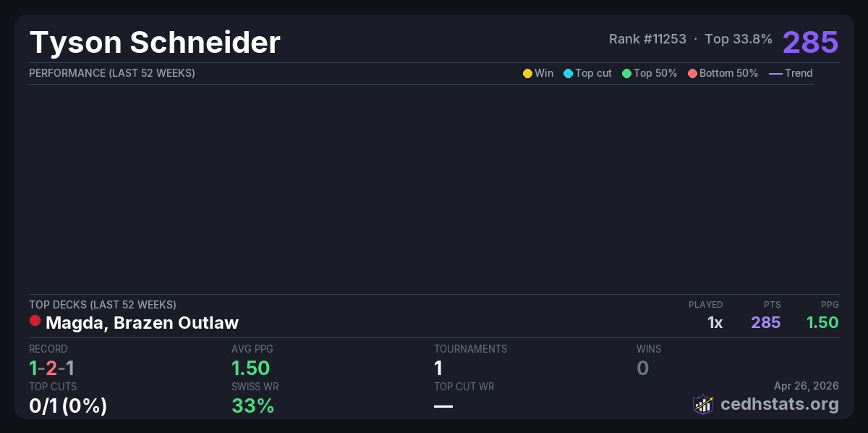
Task: Click the cyan Top cut legend dot
Action: pyautogui.click(x=568, y=73)
